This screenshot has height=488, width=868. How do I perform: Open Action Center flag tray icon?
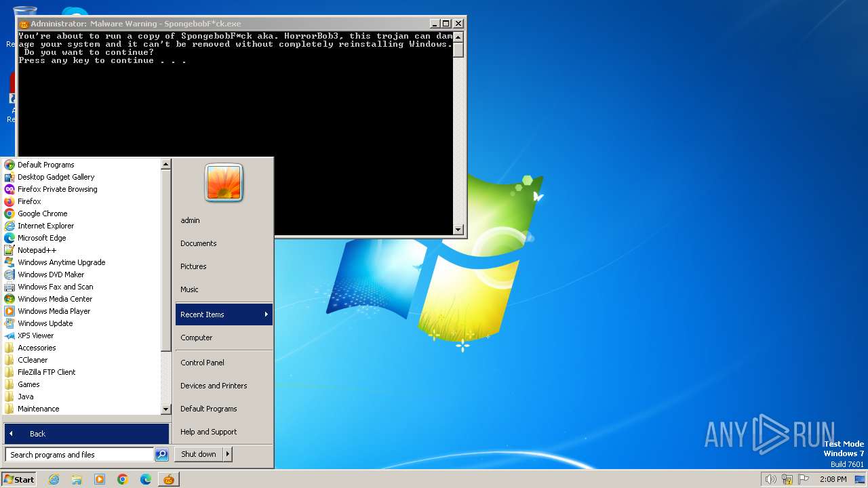pyautogui.click(x=804, y=479)
